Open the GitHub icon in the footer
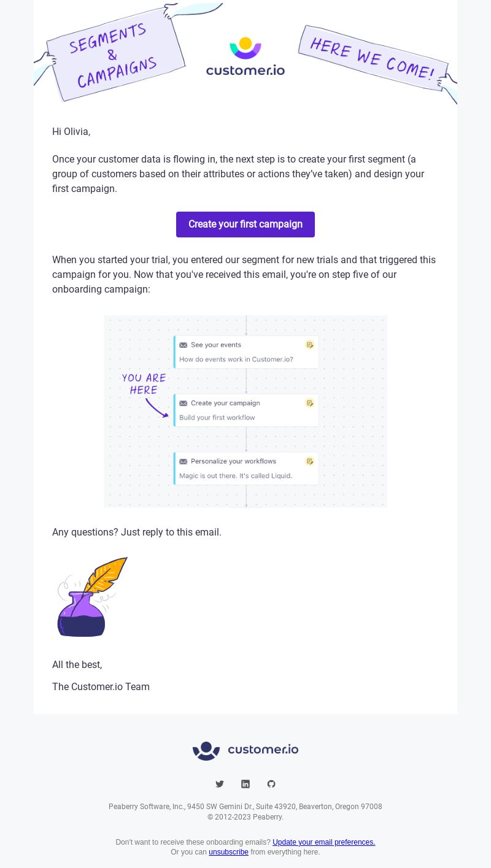Image resolution: width=491 pixels, height=868 pixels. tap(271, 784)
